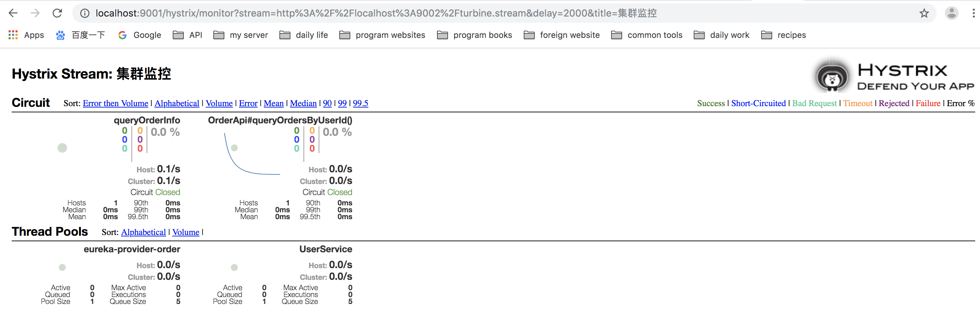Click the Thread Pools section heading
Screen dimensions: 980x315
[x=50, y=232]
